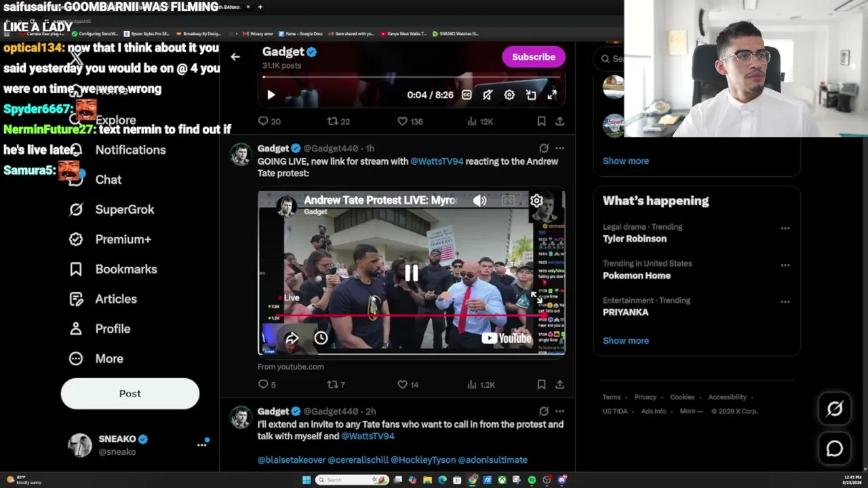
Task: Open settings gear on the embedded YouTube video
Action: click(x=536, y=201)
